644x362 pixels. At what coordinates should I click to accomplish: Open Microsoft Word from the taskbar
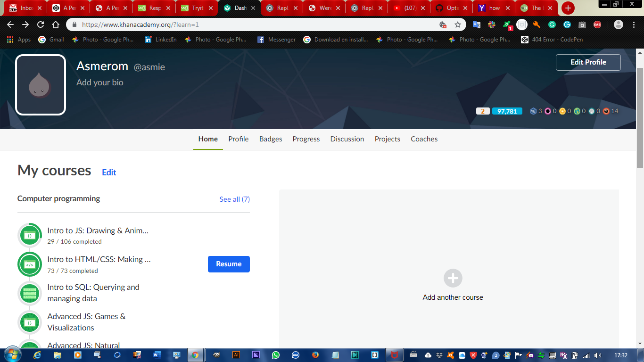(x=157, y=355)
